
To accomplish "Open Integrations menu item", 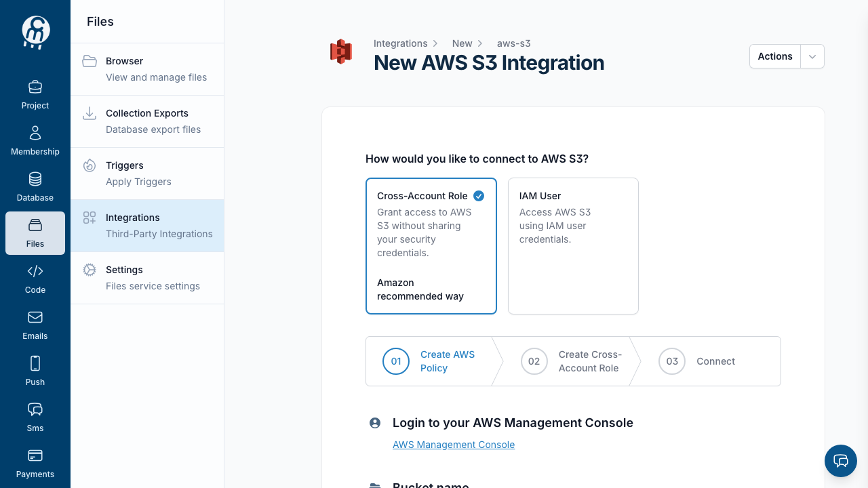I will [x=147, y=226].
